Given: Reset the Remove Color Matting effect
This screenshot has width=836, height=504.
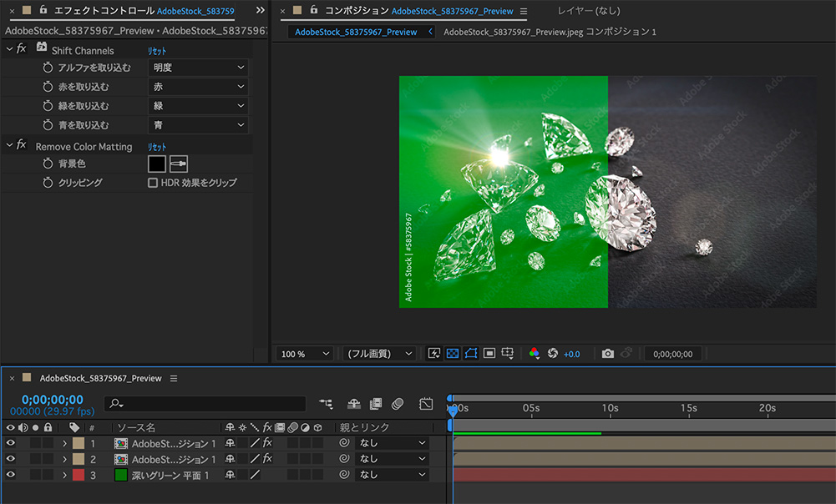Looking at the screenshot, I should (157, 146).
